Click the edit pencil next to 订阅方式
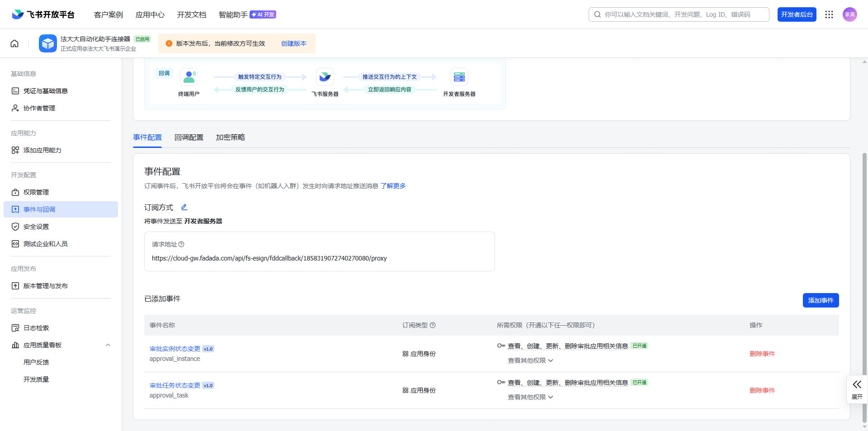Image resolution: width=868 pixels, height=431 pixels. coord(184,207)
